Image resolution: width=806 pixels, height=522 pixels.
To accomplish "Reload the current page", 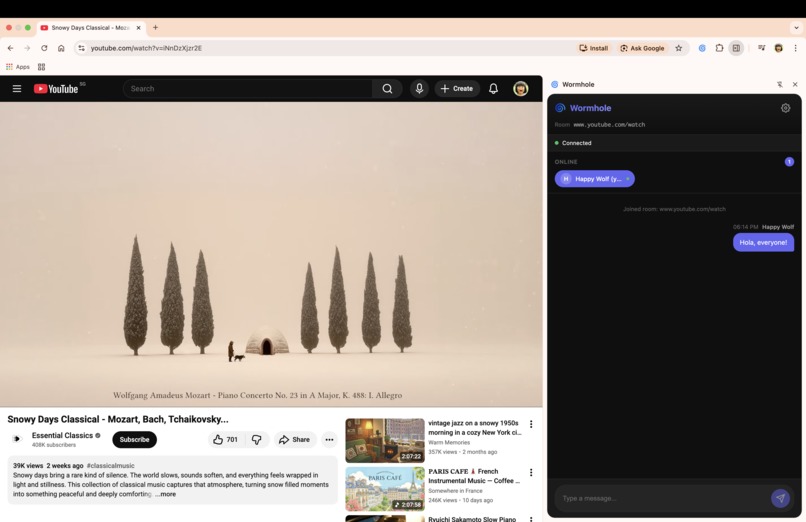I will [44, 48].
